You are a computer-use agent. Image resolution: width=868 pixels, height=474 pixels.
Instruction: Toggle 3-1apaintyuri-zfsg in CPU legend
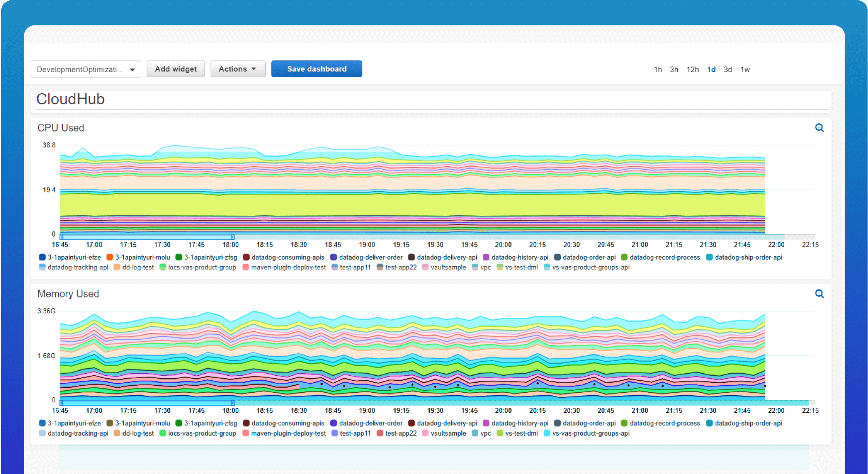point(206,257)
